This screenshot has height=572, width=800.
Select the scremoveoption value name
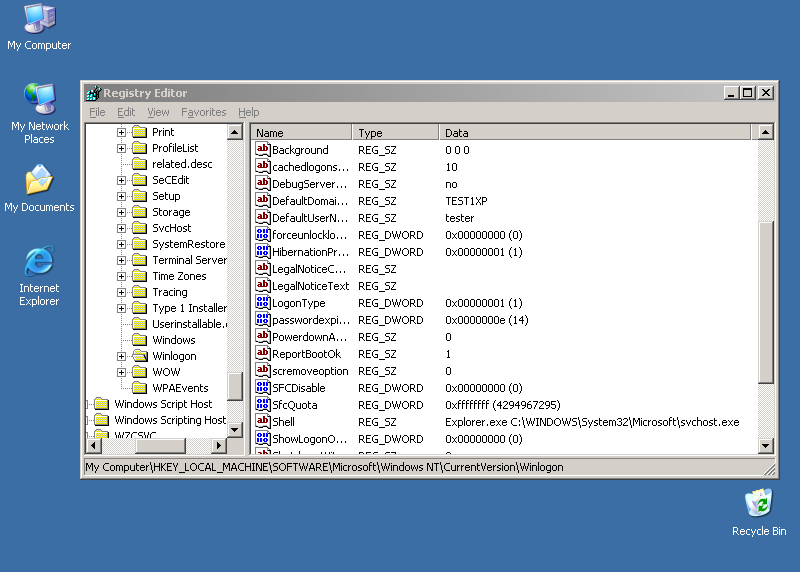pyautogui.click(x=310, y=371)
